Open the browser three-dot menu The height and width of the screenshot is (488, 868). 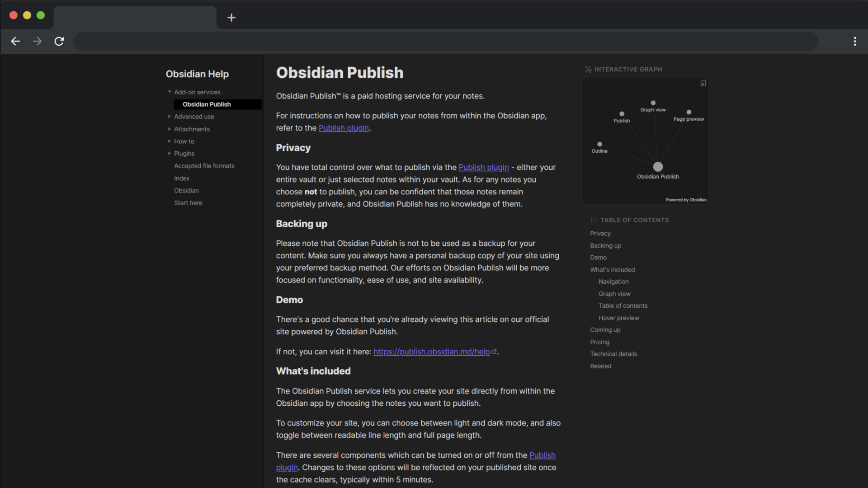(854, 42)
